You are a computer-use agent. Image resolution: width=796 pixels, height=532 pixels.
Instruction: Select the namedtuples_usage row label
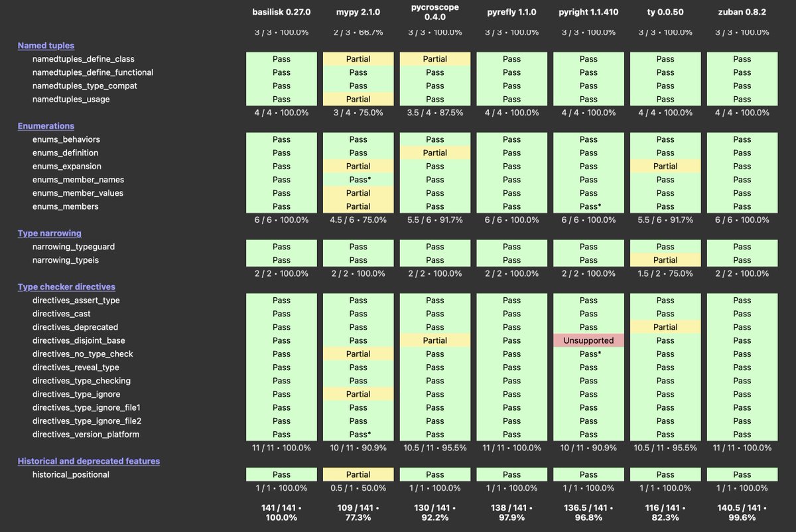(x=71, y=99)
